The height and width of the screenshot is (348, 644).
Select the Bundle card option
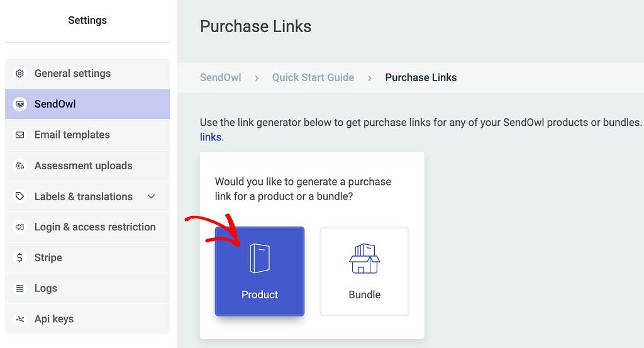tap(364, 271)
